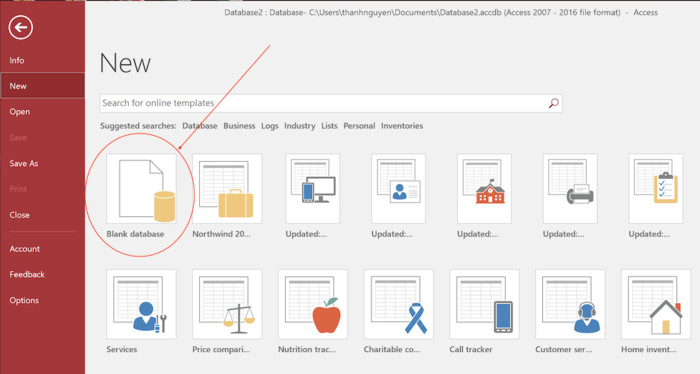Click the Business suggested search link

click(239, 126)
